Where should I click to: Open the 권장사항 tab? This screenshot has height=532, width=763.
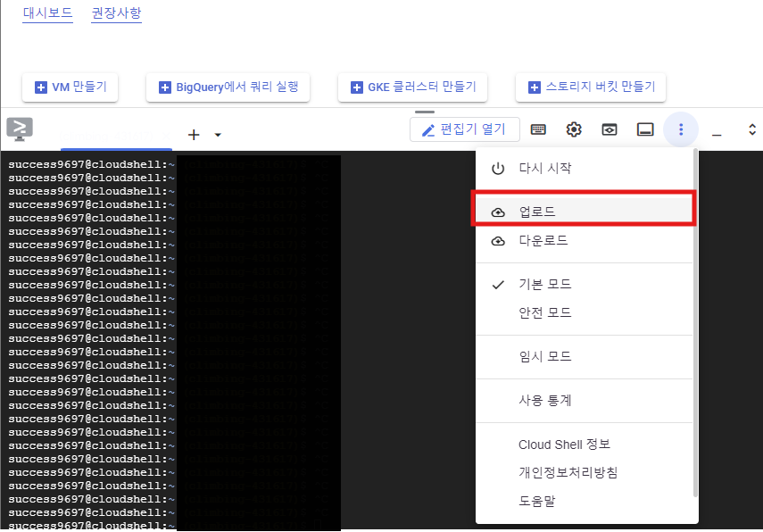[x=116, y=12]
